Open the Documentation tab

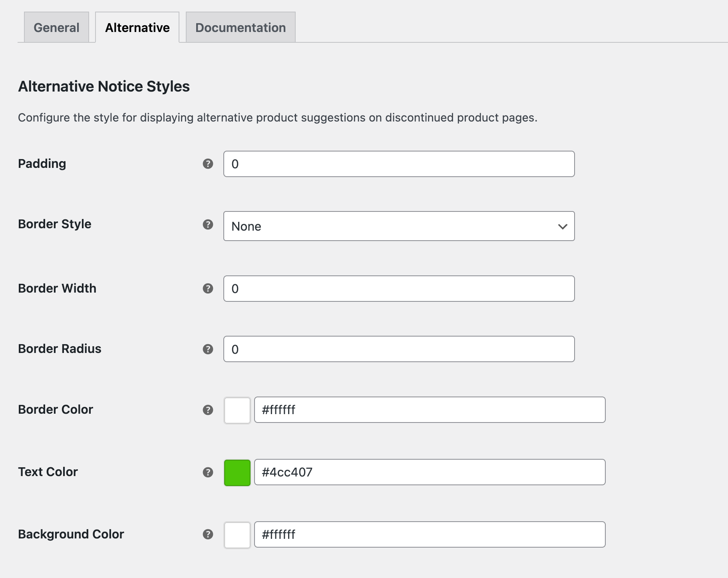click(x=241, y=28)
